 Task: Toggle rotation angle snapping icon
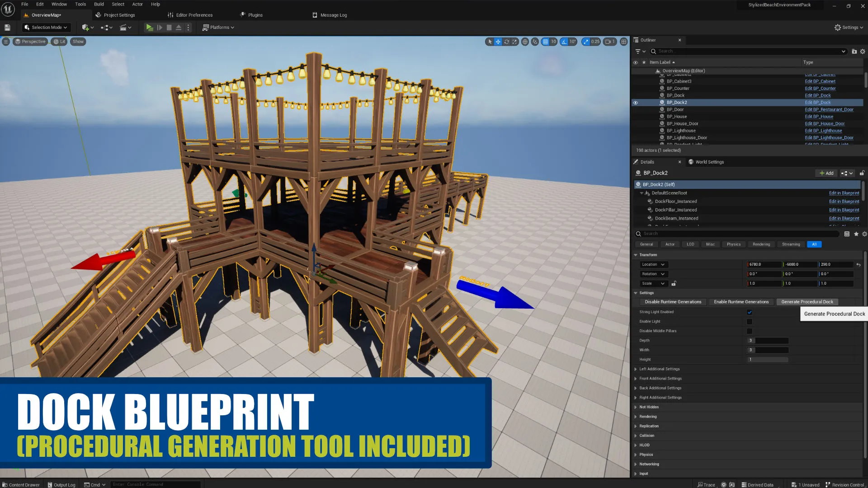tap(564, 42)
